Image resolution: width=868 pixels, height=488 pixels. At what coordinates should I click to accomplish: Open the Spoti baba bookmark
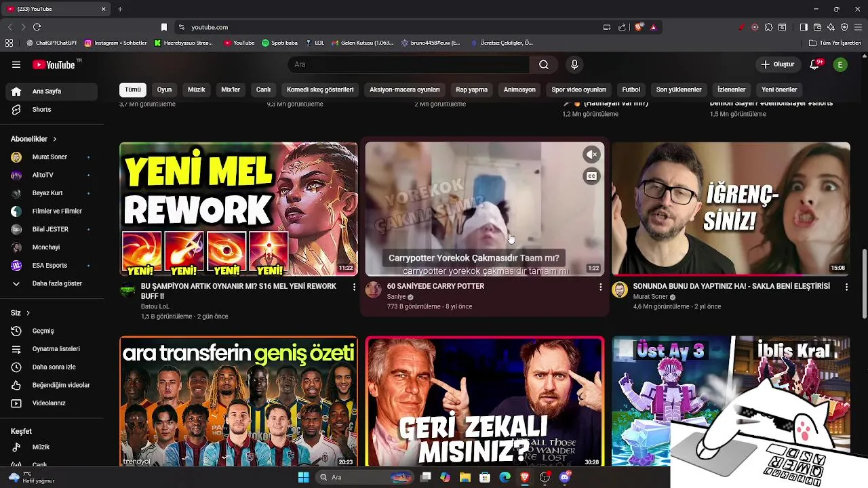click(280, 43)
